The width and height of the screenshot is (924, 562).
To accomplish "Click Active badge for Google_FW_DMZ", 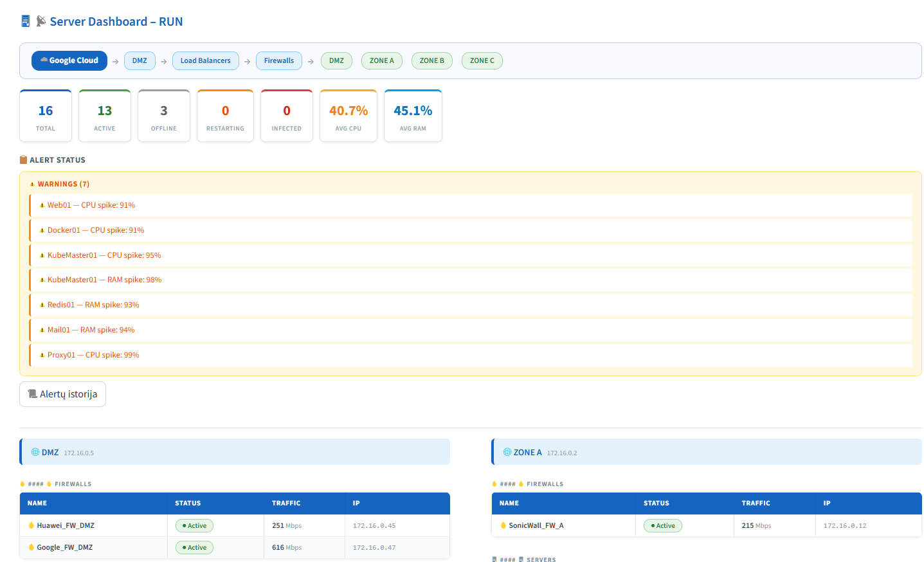I will click(x=194, y=547).
